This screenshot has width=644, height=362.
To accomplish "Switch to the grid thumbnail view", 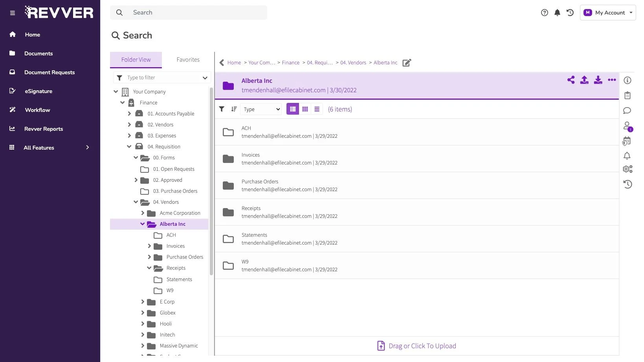I will 305,109.
